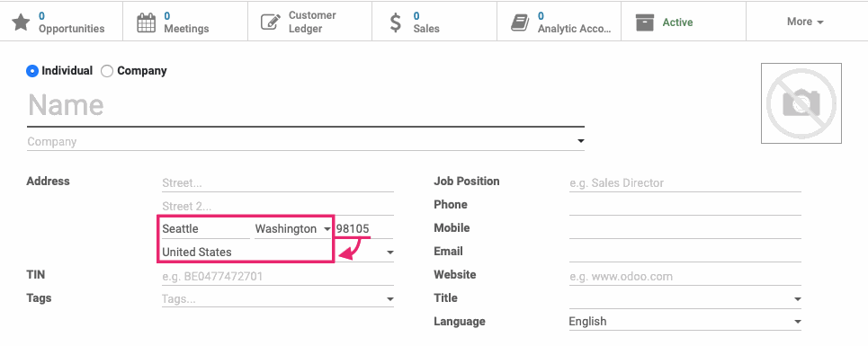Click the Opportunities star icon
Image resolution: width=868 pixels, height=346 pixels.
tap(21, 22)
